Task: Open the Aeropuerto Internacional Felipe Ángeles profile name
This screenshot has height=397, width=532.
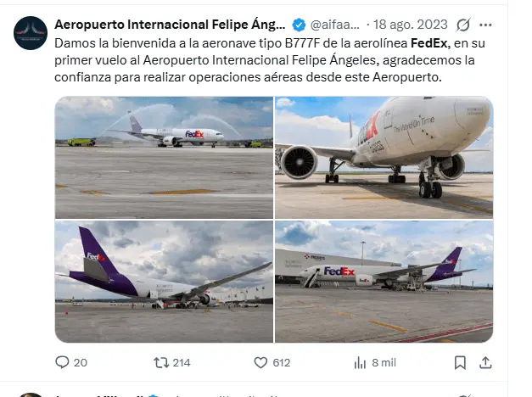Action: pyautogui.click(x=171, y=25)
